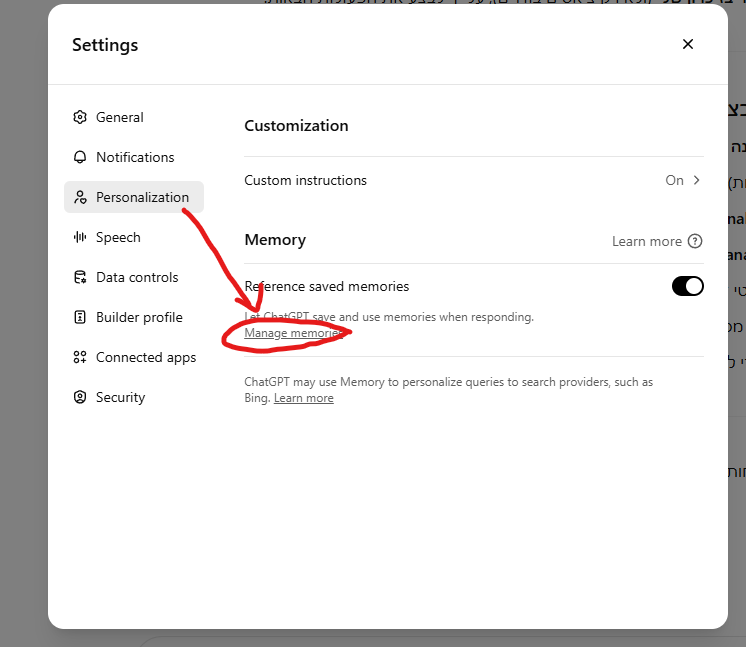Go to the Security label in sidebar
The image size is (746, 647).
tap(120, 397)
